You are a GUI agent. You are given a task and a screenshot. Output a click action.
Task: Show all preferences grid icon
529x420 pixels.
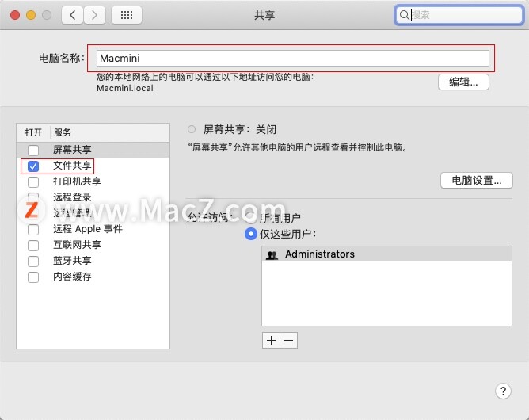[127, 15]
